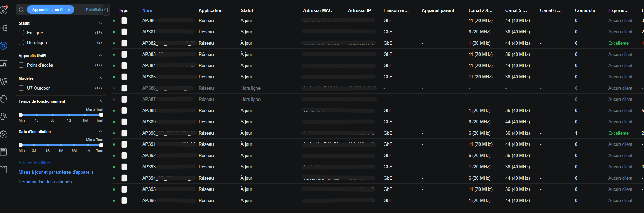Click the search magnifier icon

tap(21, 10)
